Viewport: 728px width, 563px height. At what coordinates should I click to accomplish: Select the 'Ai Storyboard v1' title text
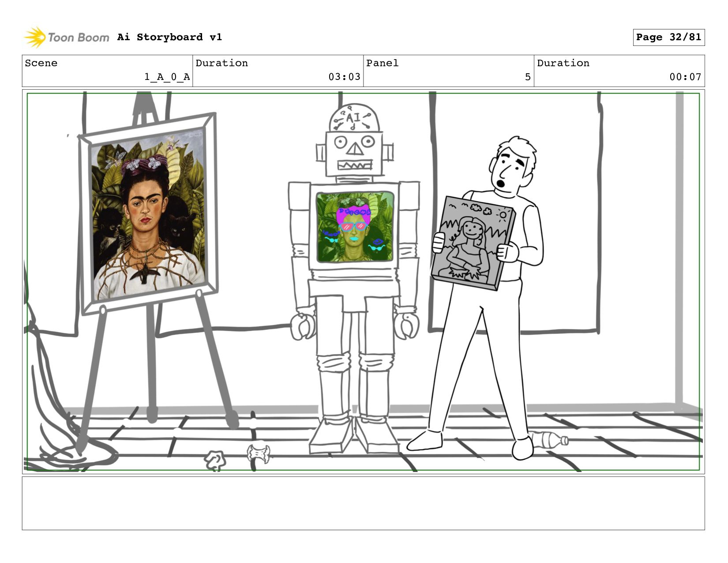[169, 37]
